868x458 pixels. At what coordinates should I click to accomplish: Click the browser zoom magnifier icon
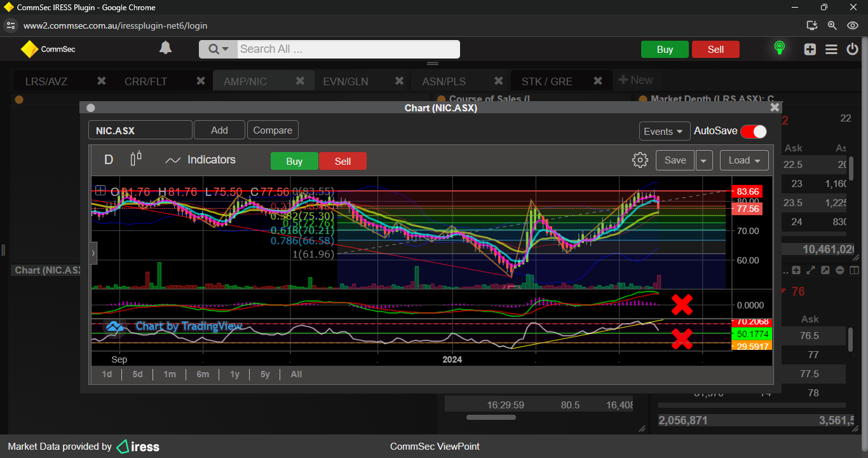832,25
